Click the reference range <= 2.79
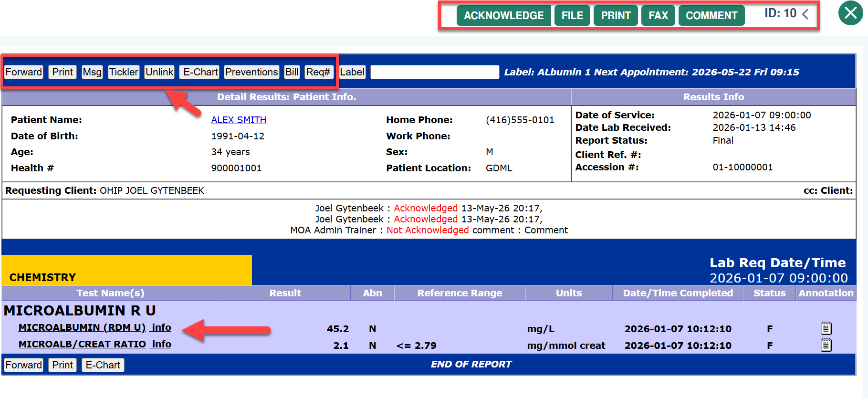The image size is (868, 398). [x=417, y=346]
